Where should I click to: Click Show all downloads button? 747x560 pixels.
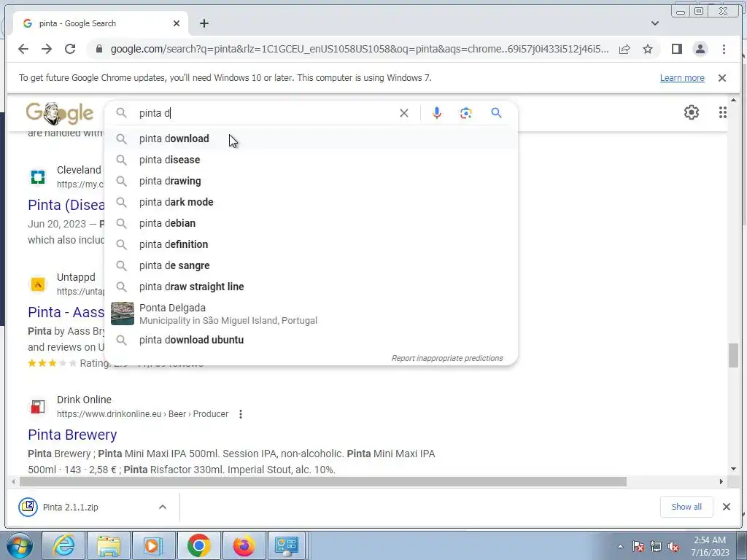(686, 507)
